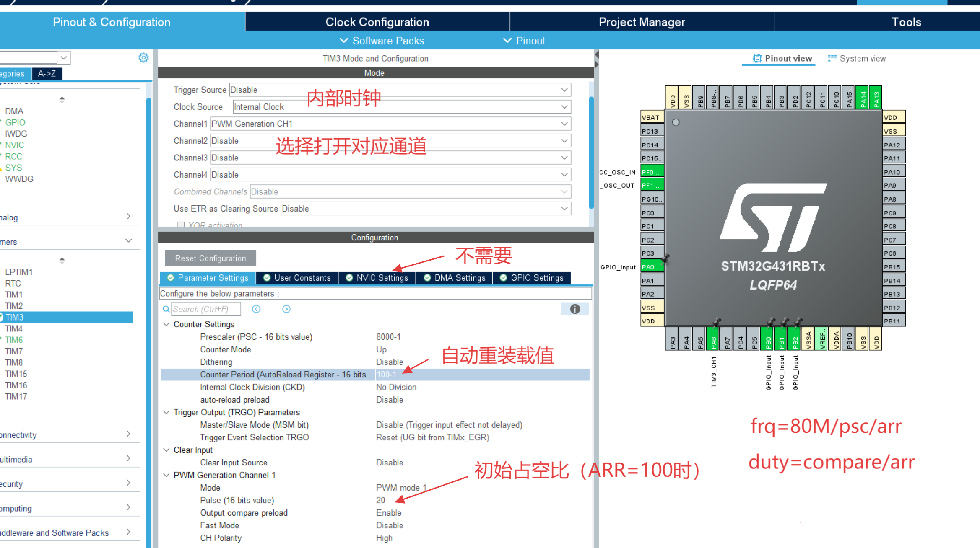This screenshot has height=548, width=980.
Task: Open the Clock Source dropdown
Action: (564, 107)
